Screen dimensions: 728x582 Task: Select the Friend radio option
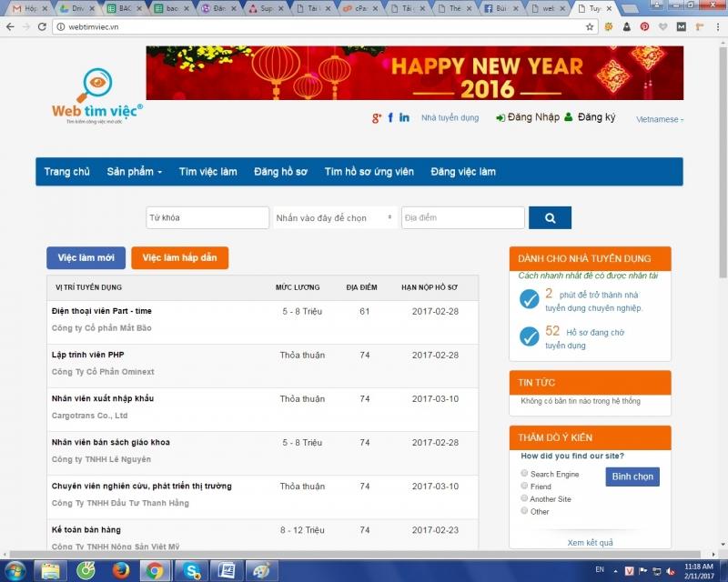[x=524, y=487]
